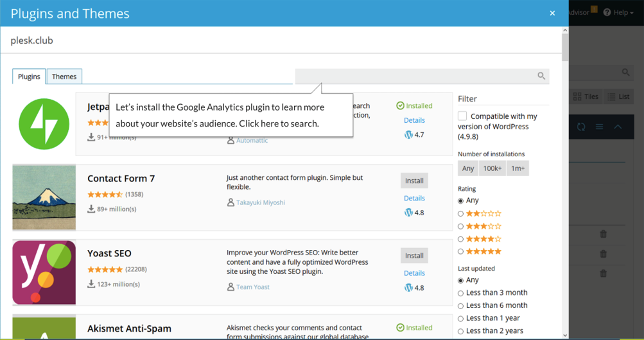Viewport: 644px width, 340px height.
Task: Click the Help question mark icon in background
Action: point(607,12)
